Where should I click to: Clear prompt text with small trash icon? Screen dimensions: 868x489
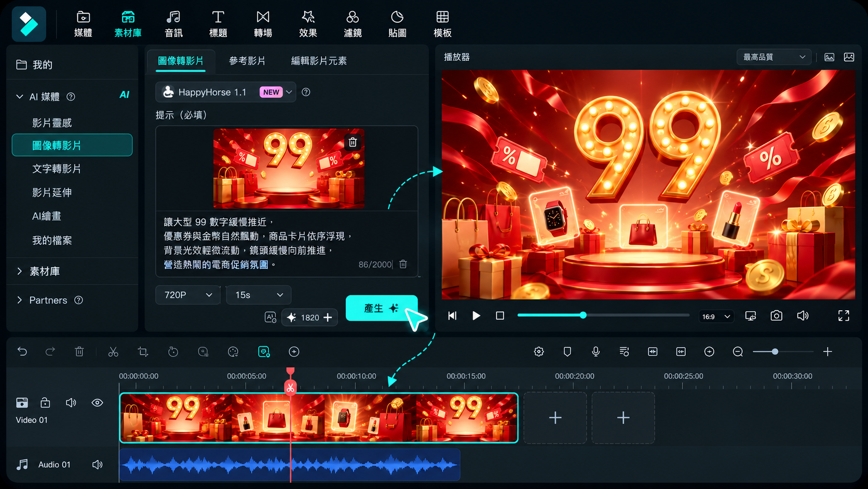403,264
